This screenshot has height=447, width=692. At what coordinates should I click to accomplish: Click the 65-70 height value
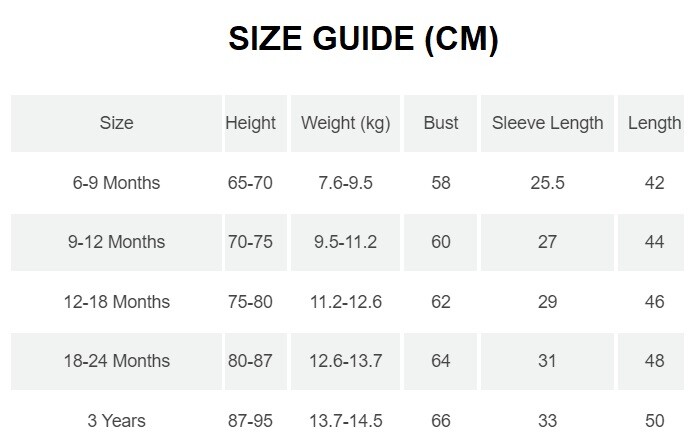[250, 183]
